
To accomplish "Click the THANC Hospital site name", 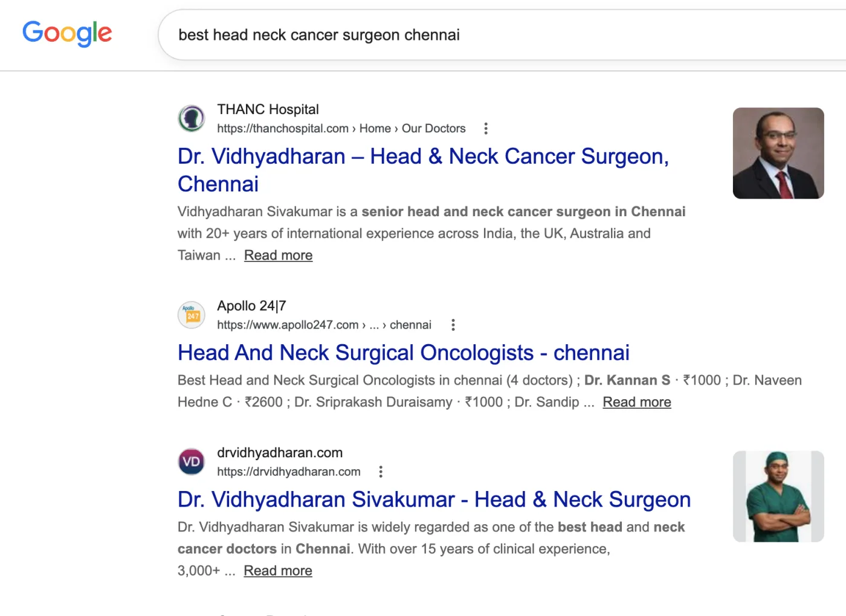I will click(268, 109).
